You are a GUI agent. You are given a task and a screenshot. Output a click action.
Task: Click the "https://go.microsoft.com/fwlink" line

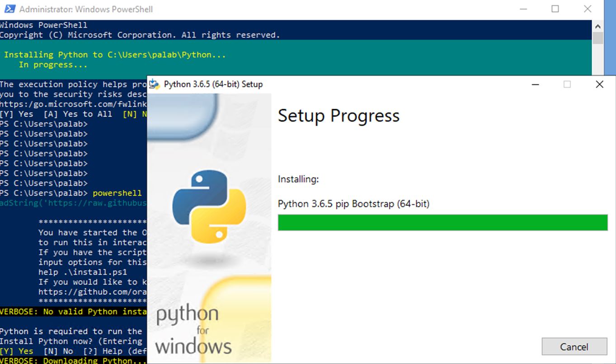pos(73,104)
